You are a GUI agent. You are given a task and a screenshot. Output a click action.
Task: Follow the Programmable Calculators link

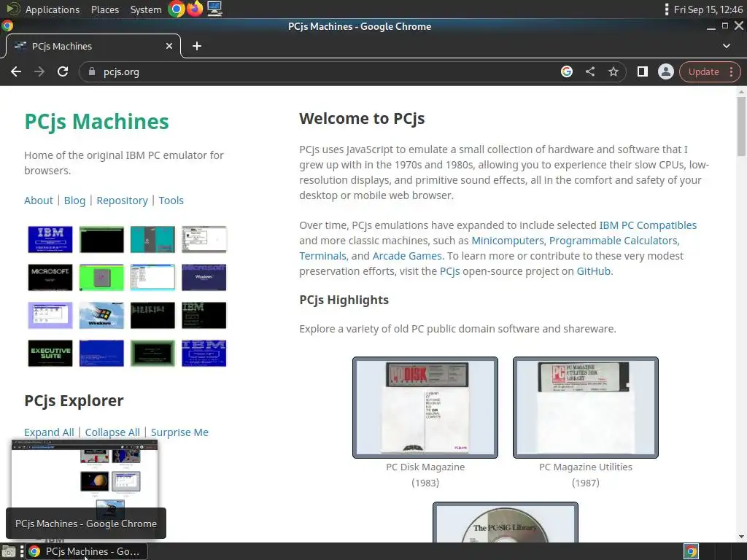point(614,241)
